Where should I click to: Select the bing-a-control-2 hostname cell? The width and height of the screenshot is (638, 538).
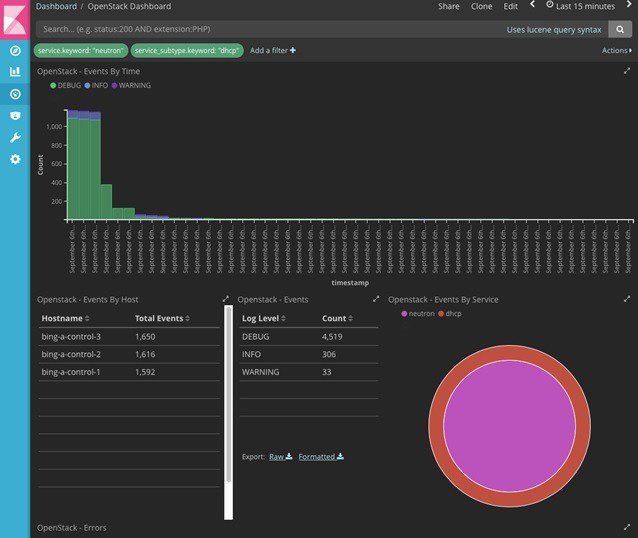71,354
